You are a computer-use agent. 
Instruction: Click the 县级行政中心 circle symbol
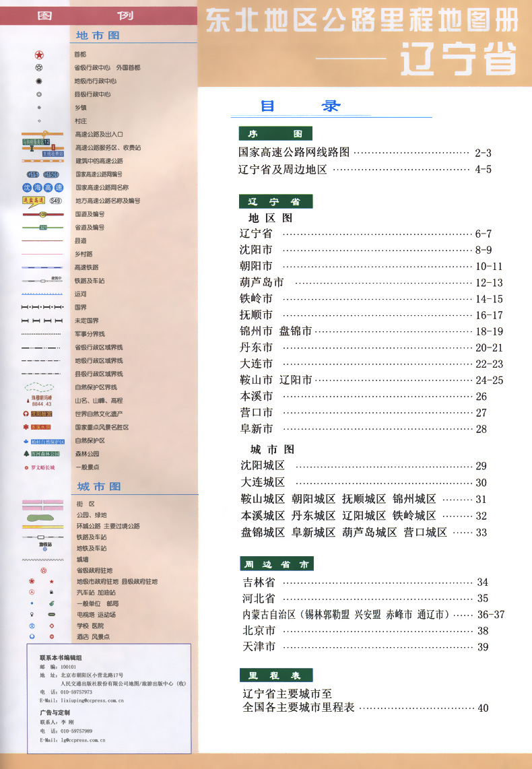click(39, 94)
